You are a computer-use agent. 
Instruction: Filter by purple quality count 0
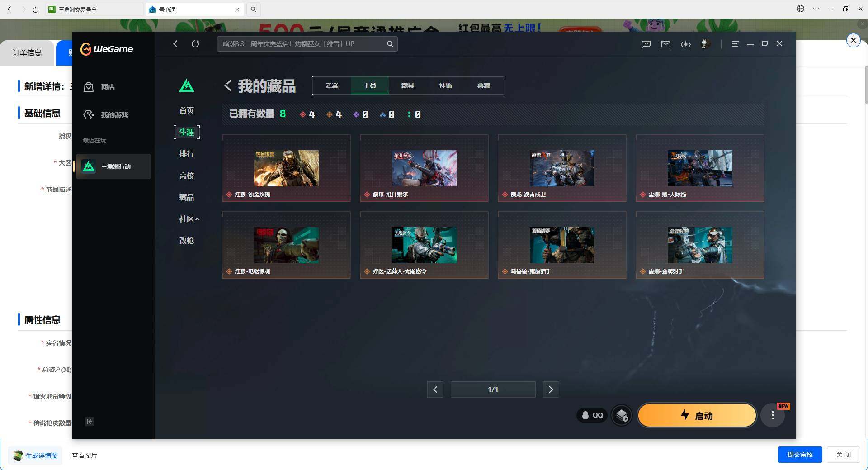(361, 114)
